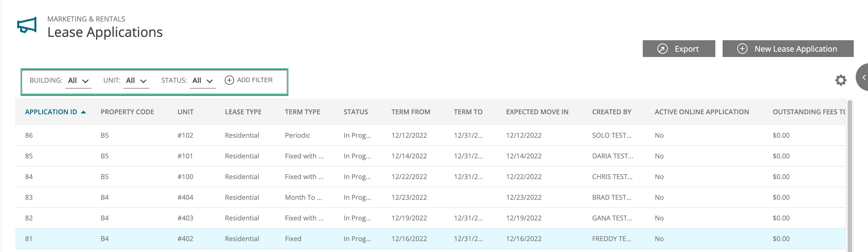Click the Application ID sort arrow

coord(83,112)
